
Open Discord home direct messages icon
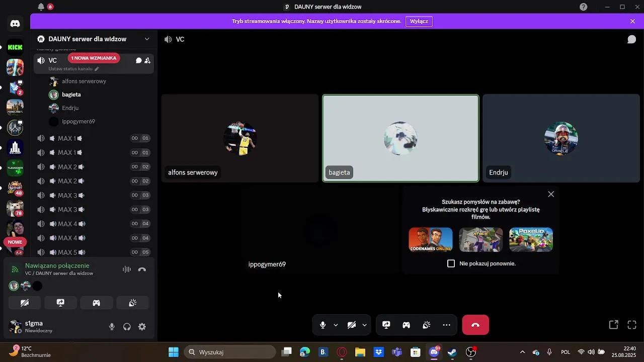15,24
